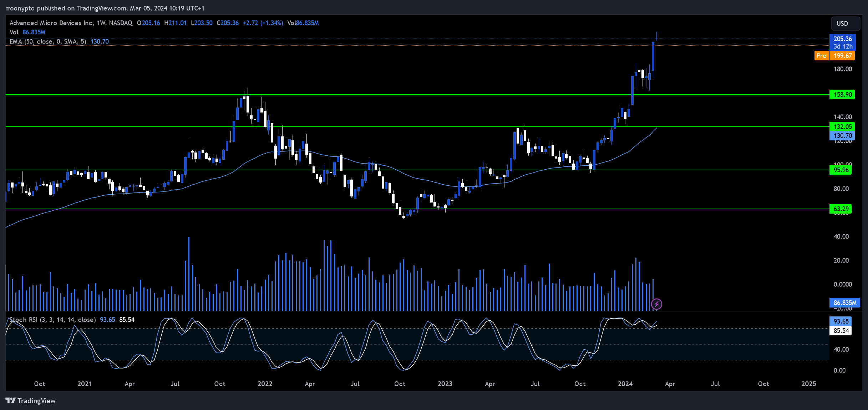Click the TradingView logo at bottom left

pyautogui.click(x=31, y=401)
